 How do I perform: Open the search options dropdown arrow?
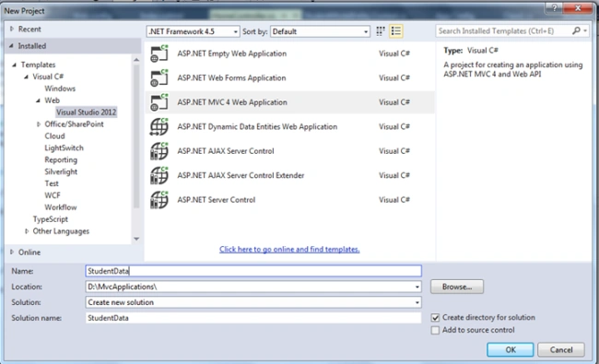pyautogui.click(x=585, y=31)
